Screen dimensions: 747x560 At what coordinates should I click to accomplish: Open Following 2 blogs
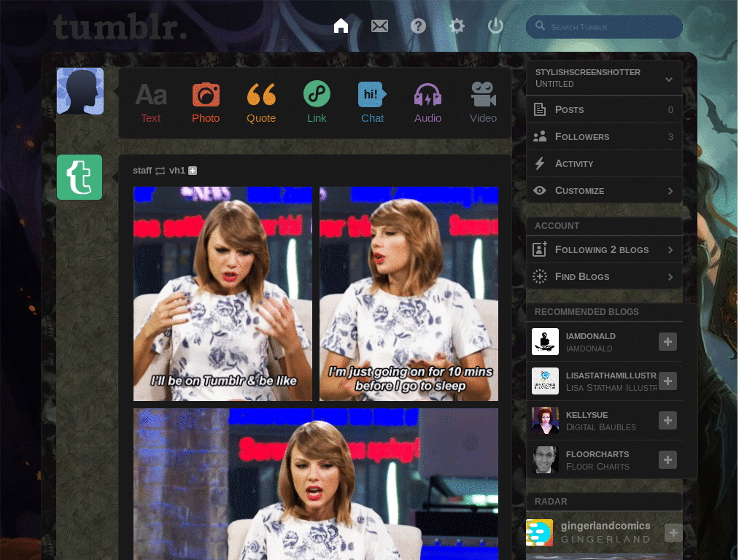point(604,249)
